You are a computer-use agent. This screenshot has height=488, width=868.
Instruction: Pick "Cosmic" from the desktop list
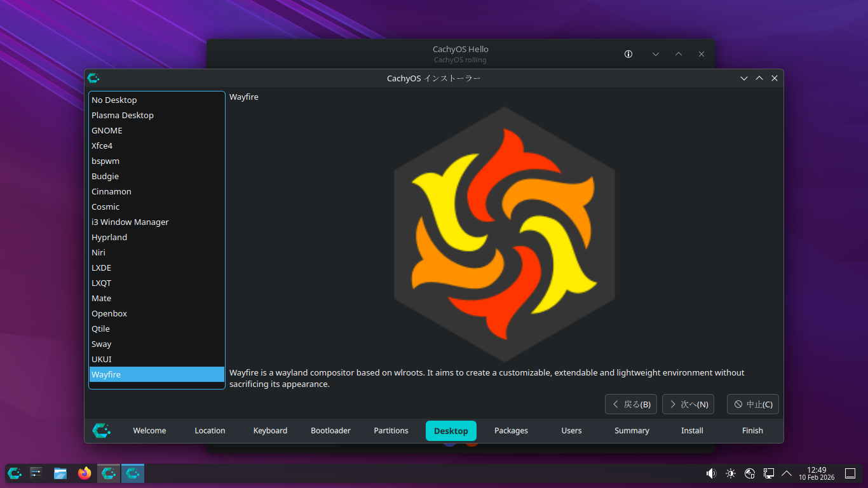click(157, 207)
